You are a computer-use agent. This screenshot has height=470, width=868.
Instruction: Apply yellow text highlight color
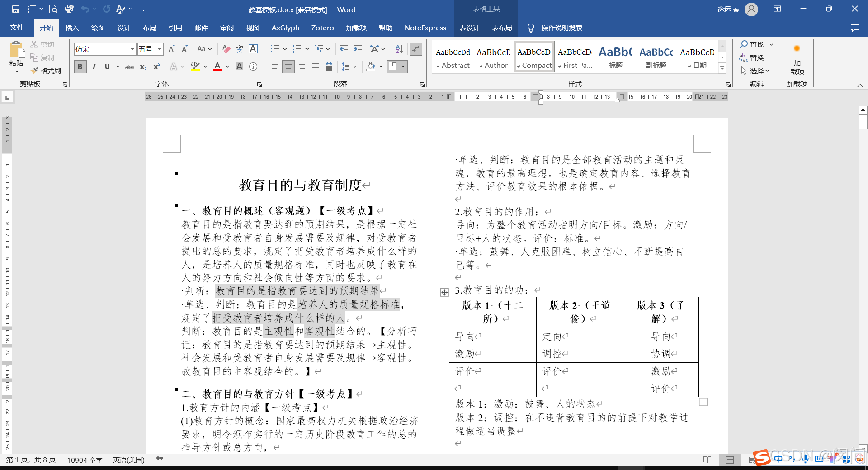click(x=195, y=67)
